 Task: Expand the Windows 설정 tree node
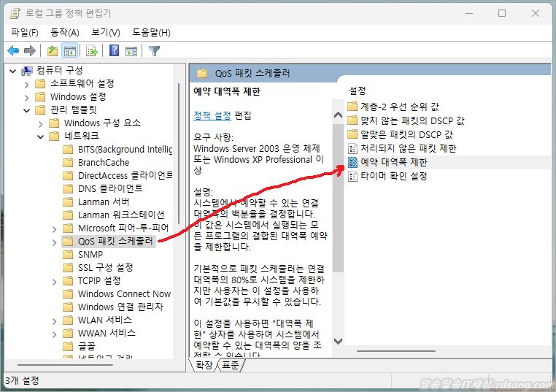(x=28, y=97)
